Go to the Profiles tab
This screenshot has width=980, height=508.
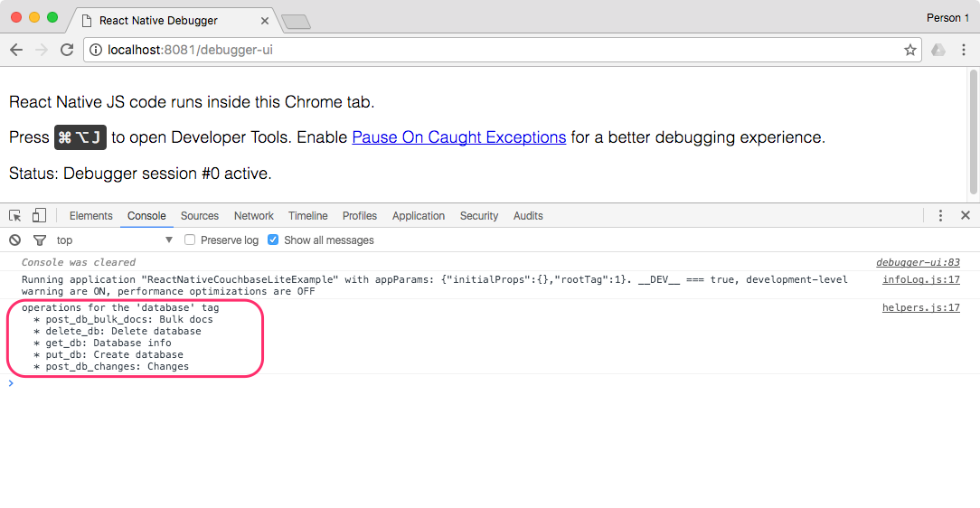pyautogui.click(x=360, y=215)
